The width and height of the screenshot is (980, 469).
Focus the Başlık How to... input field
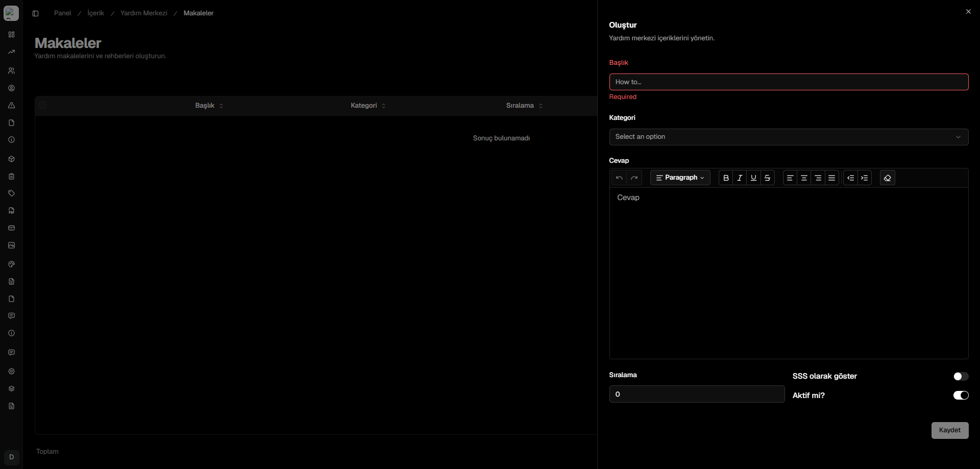coord(789,82)
